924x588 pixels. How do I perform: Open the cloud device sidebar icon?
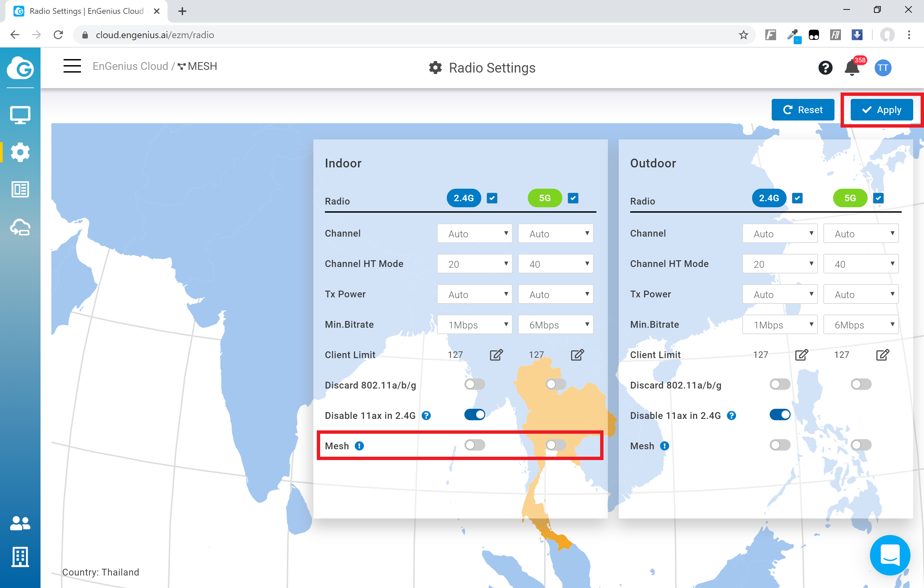(20, 227)
